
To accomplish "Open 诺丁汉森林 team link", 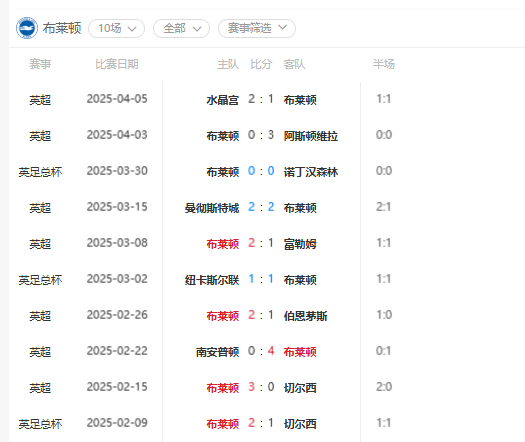I will pos(311,172).
